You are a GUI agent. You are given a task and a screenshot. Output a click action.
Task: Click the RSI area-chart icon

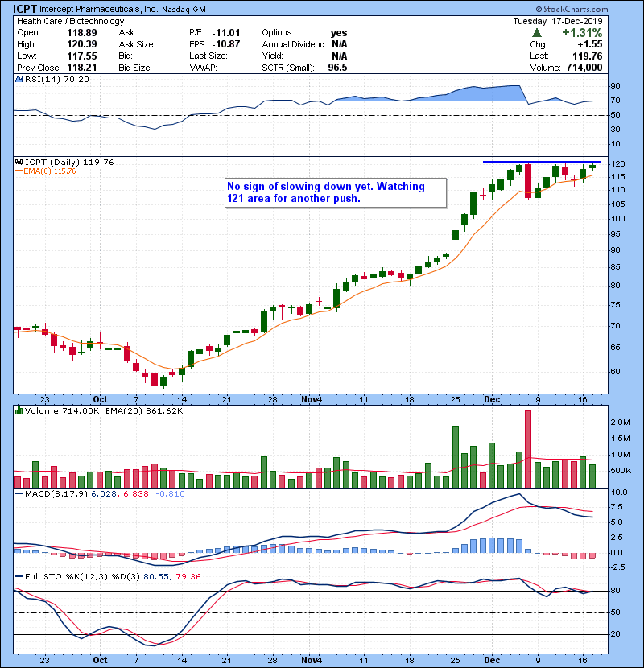[x=19, y=79]
